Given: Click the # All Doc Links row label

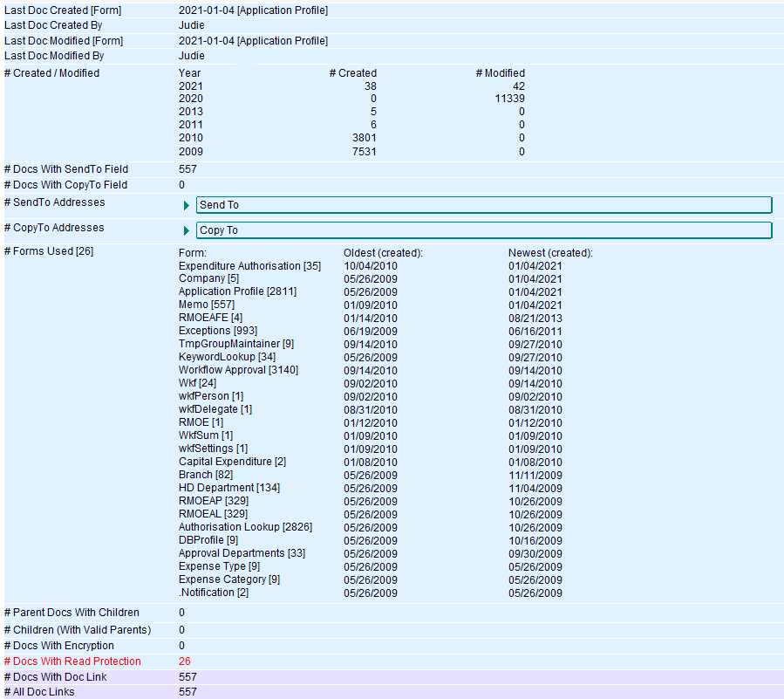Looking at the screenshot, I should pyautogui.click(x=39, y=692).
